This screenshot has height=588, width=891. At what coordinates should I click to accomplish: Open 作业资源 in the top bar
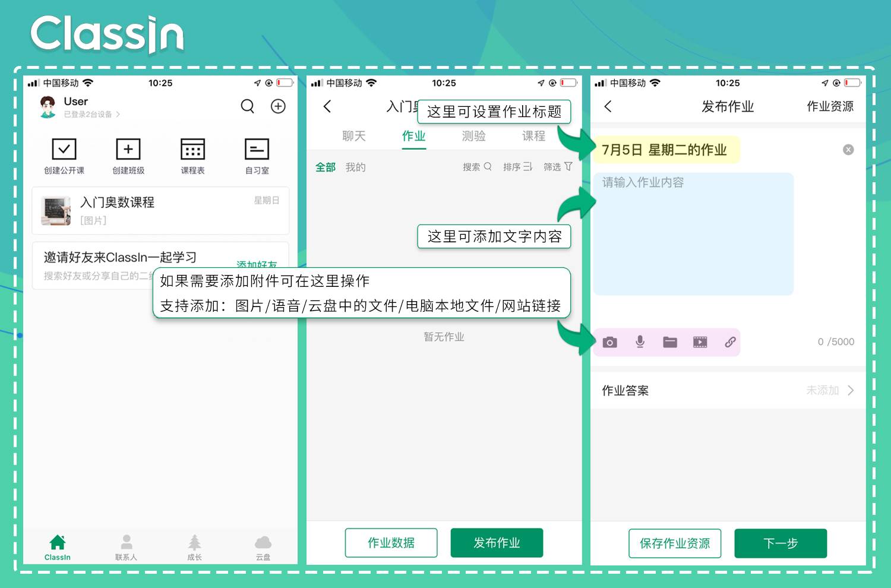[x=830, y=106]
